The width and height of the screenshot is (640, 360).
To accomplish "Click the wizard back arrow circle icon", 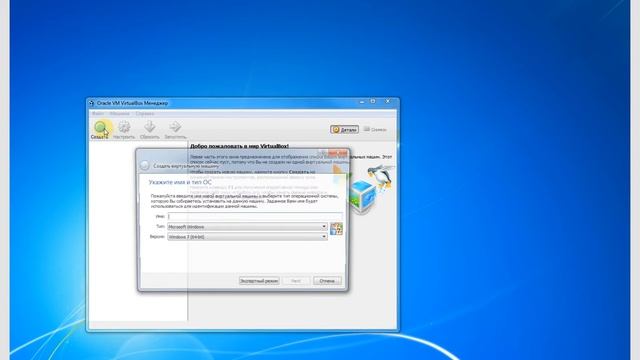I will click(x=144, y=165).
